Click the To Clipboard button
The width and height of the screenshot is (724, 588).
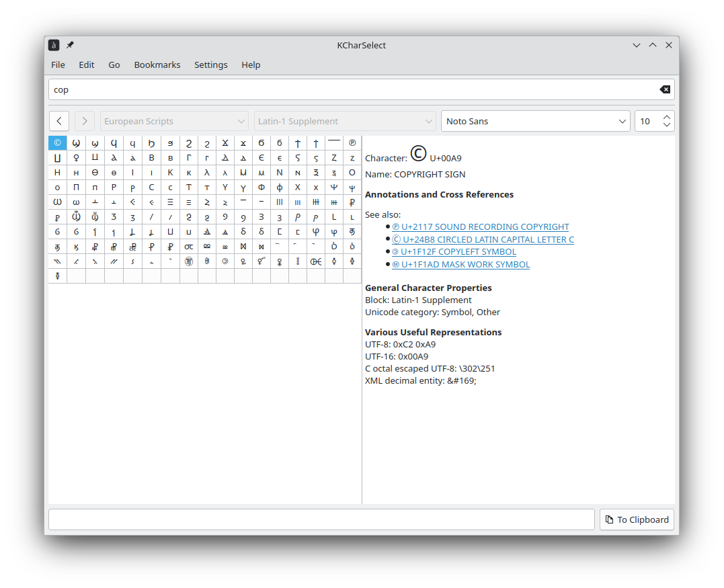(x=637, y=519)
